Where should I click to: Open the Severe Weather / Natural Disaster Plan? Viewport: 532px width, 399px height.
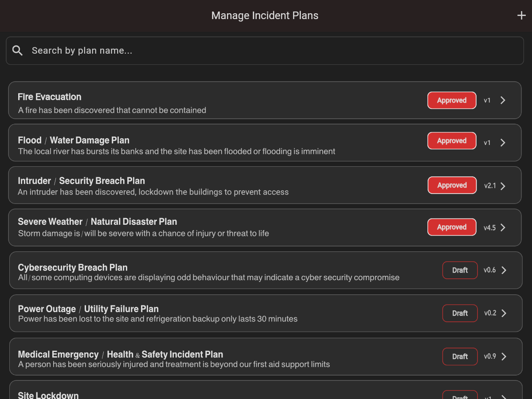222,227
